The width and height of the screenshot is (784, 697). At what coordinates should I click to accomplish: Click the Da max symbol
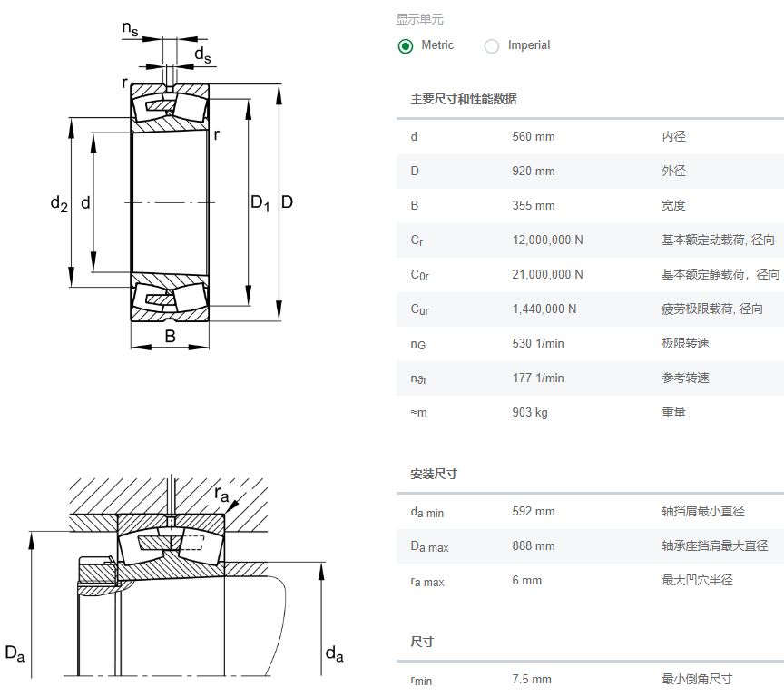pos(429,547)
